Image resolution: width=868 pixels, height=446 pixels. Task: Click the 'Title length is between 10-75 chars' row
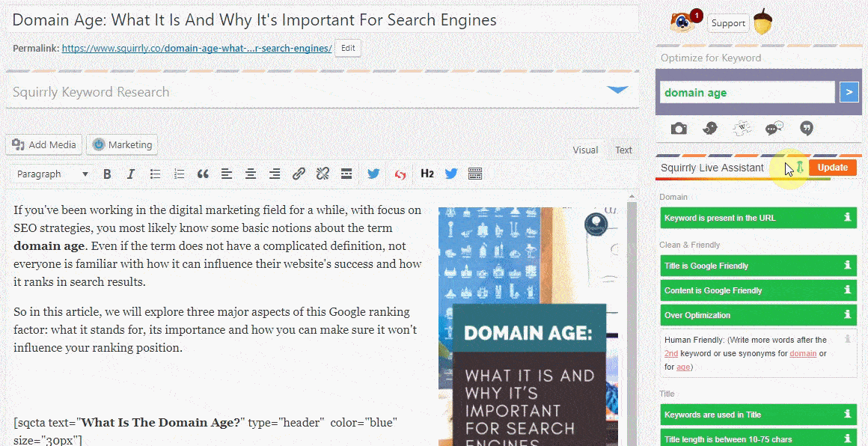coord(759,439)
